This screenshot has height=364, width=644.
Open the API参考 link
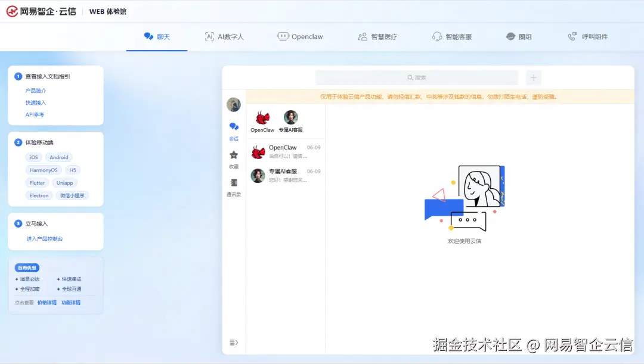tap(35, 114)
